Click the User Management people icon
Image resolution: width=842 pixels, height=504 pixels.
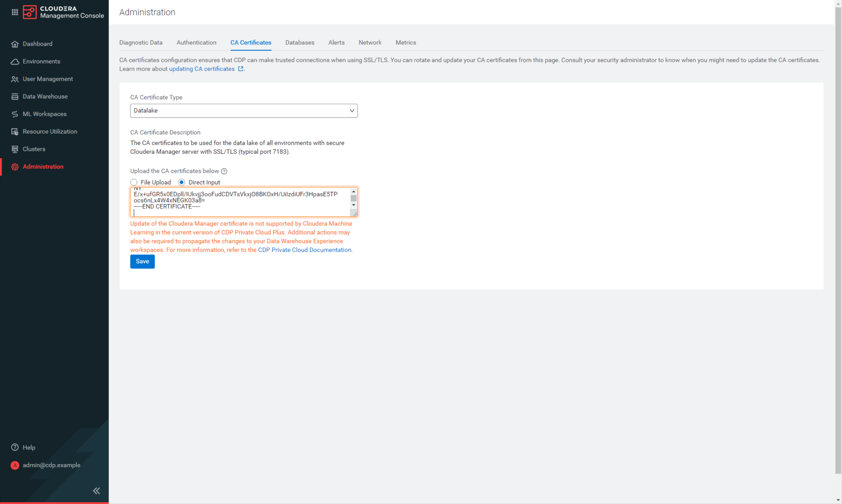[15, 79]
